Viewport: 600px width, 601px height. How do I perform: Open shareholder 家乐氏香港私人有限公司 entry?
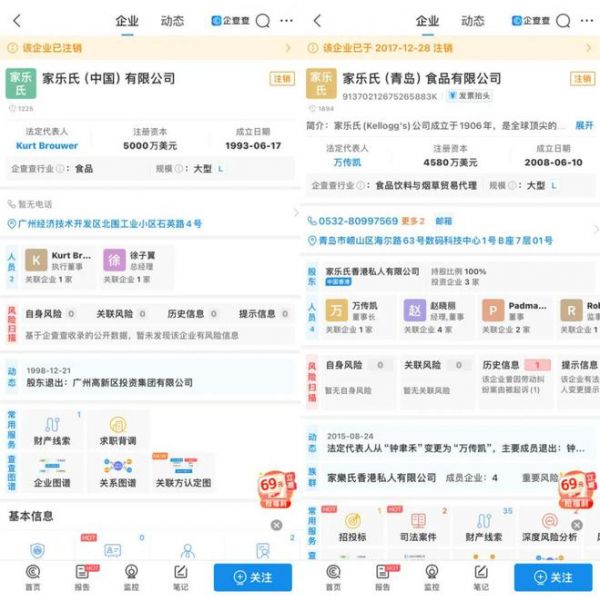[372, 272]
